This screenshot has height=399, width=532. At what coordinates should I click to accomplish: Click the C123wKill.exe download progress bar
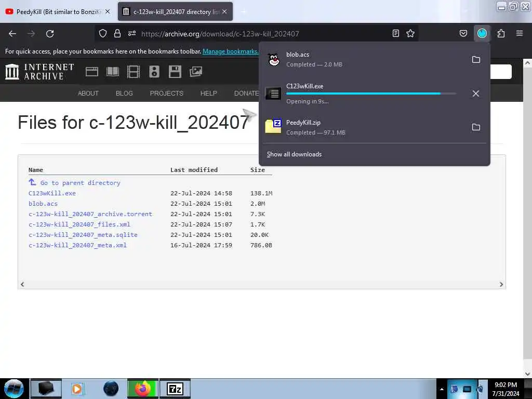pyautogui.click(x=371, y=94)
